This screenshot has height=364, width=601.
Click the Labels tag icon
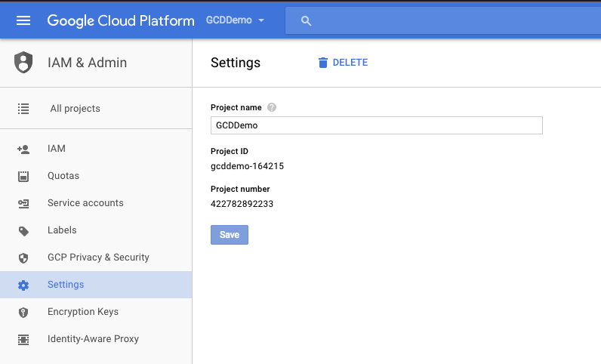[x=23, y=230]
